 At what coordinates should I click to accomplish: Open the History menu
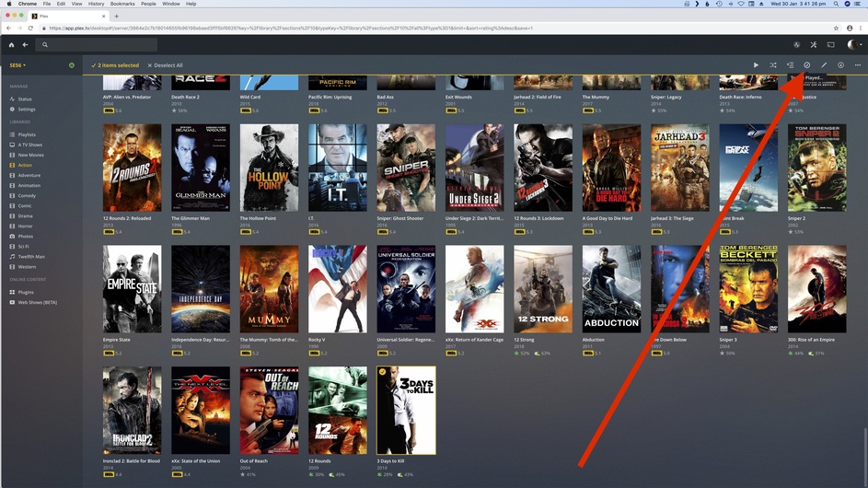pyautogui.click(x=97, y=4)
